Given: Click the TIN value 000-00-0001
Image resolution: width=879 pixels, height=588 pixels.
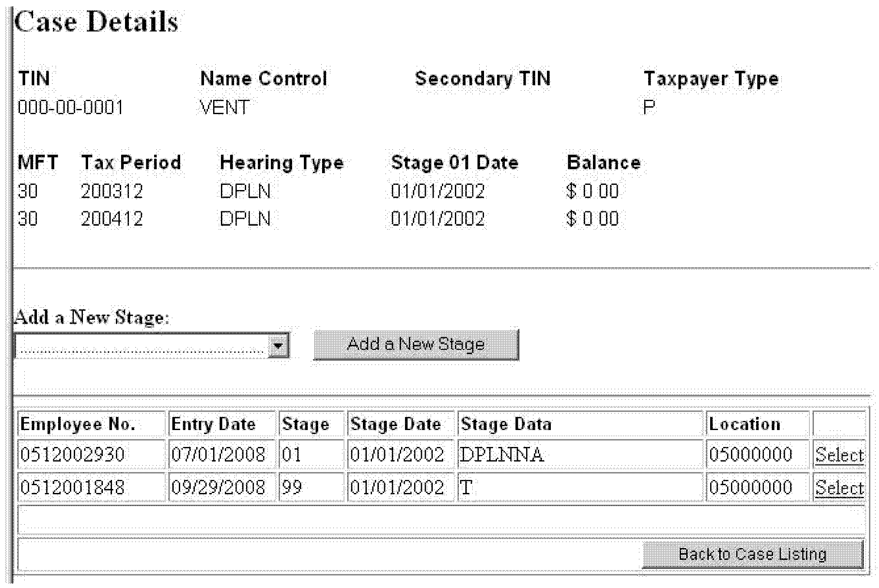Looking at the screenshot, I should [71, 107].
